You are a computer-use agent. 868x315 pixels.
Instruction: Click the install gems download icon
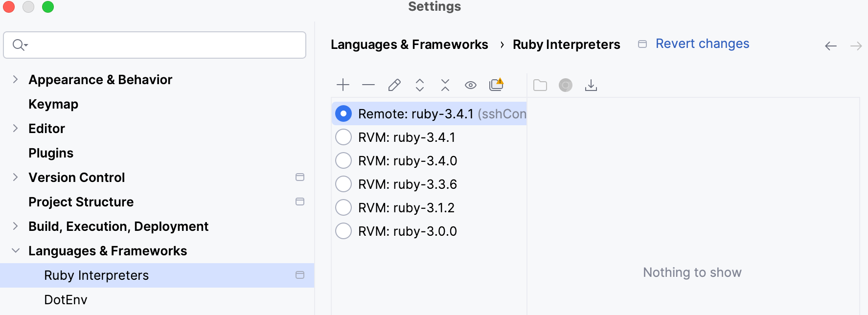[x=591, y=85]
